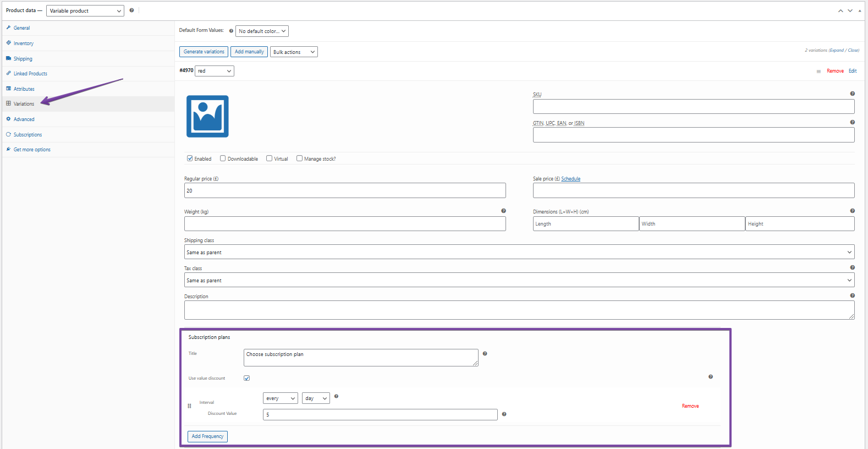Click the Regular price input field
Image resolution: width=868 pixels, height=449 pixels.
(345, 191)
